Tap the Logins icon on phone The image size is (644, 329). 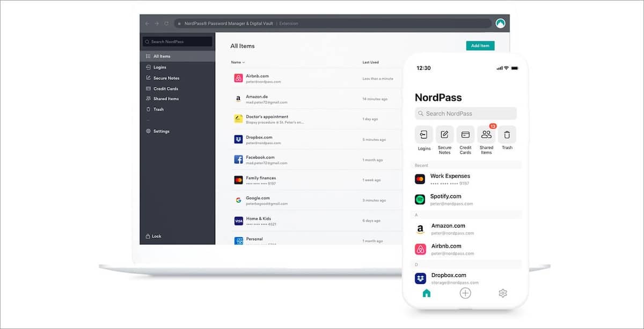(424, 135)
